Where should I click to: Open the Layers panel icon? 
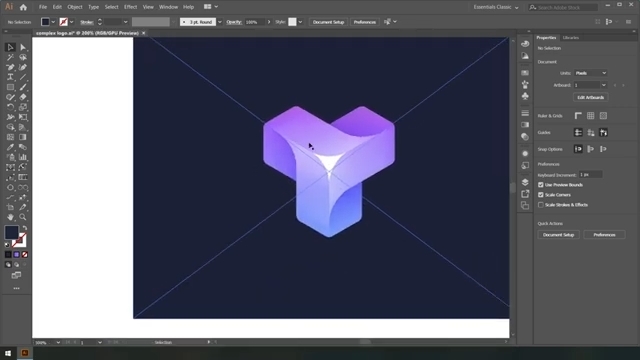click(x=525, y=182)
